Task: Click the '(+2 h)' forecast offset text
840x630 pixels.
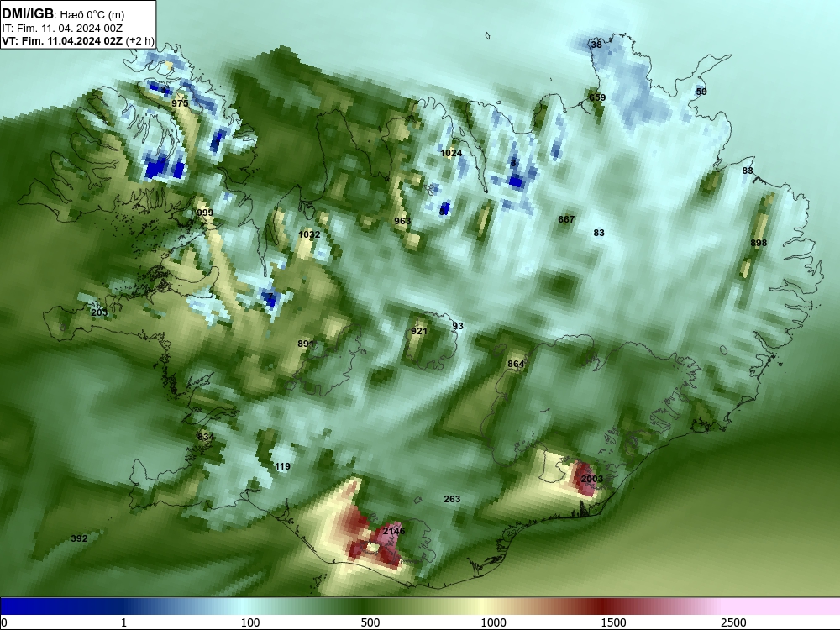Action: (x=139, y=40)
